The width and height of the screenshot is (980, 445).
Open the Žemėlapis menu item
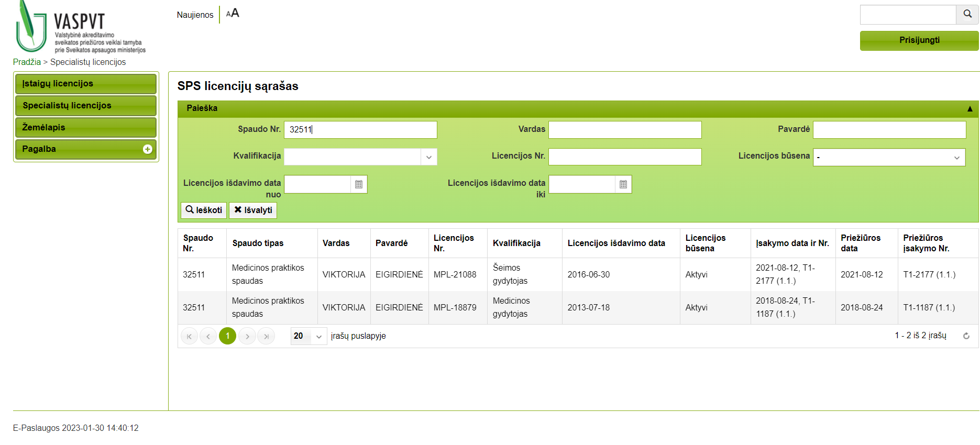pyautogui.click(x=86, y=127)
